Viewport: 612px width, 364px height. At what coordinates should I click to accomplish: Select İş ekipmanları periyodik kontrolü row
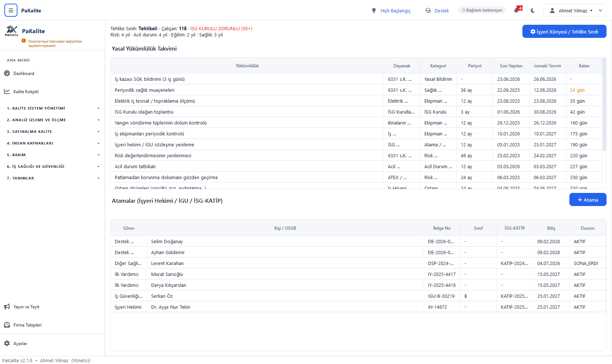click(356, 134)
